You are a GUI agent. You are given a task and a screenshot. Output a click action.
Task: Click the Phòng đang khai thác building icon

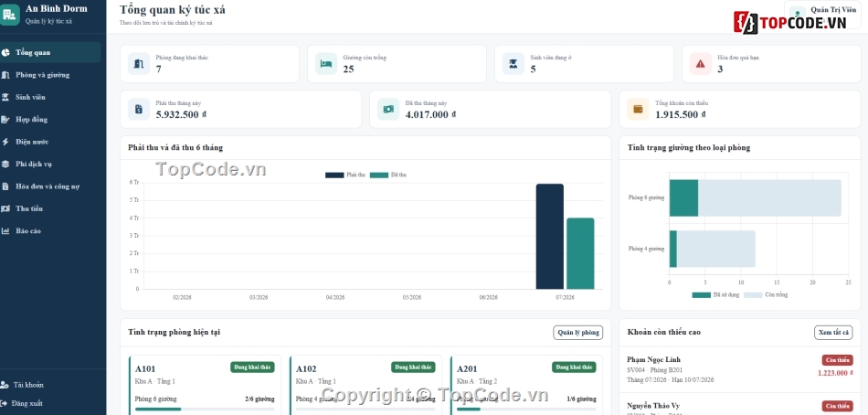click(x=139, y=64)
